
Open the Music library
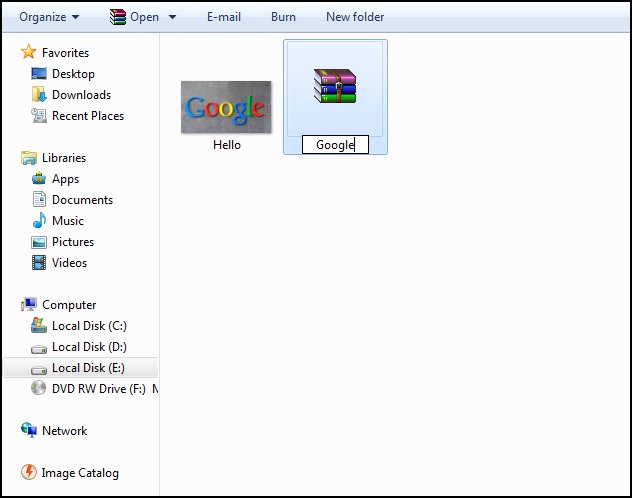pos(68,221)
